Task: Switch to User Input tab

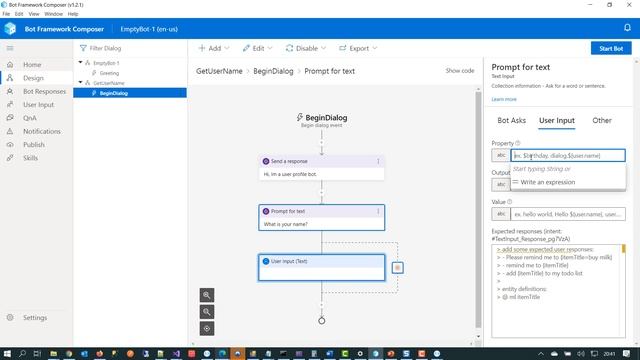Action: point(557,120)
